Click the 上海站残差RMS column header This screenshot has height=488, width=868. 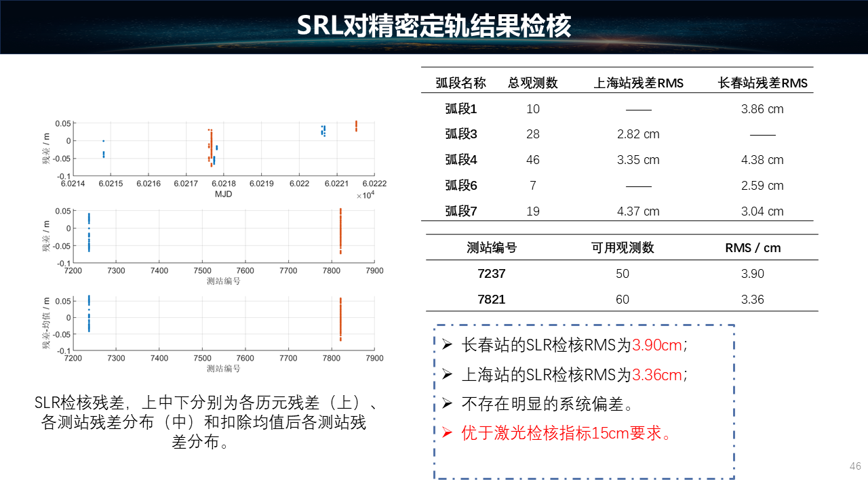pyautogui.click(x=638, y=83)
